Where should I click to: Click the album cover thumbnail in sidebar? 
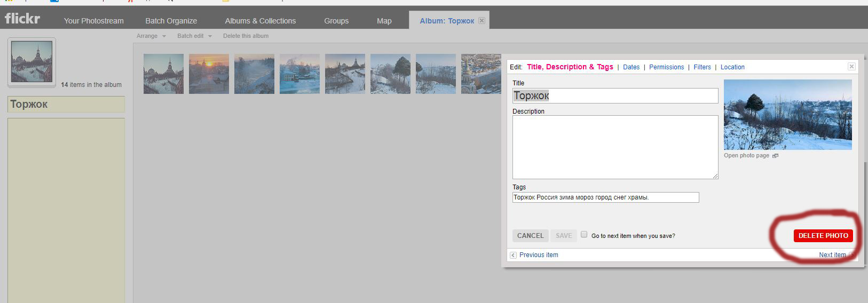32,62
